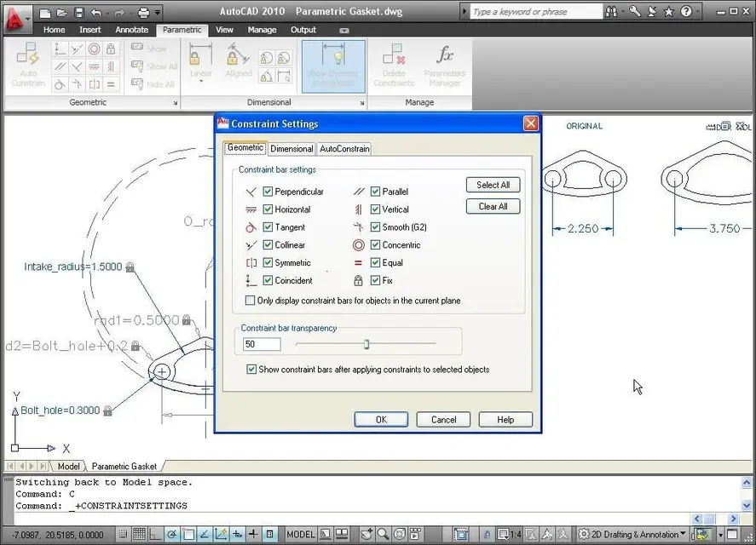
Task: Open the Annotate ribbon tab
Action: tap(131, 30)
